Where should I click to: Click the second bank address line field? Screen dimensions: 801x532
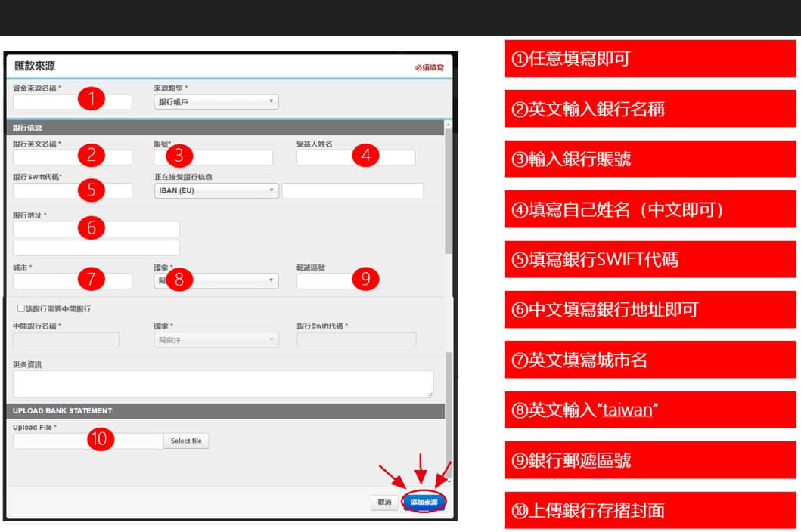96,248
